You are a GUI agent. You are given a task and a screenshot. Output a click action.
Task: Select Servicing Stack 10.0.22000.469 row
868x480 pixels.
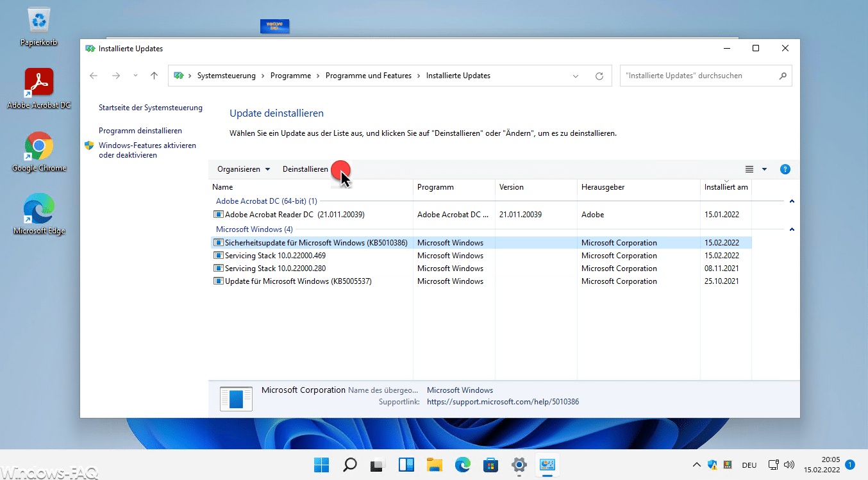pyautogui.click(x=481, y=256)
